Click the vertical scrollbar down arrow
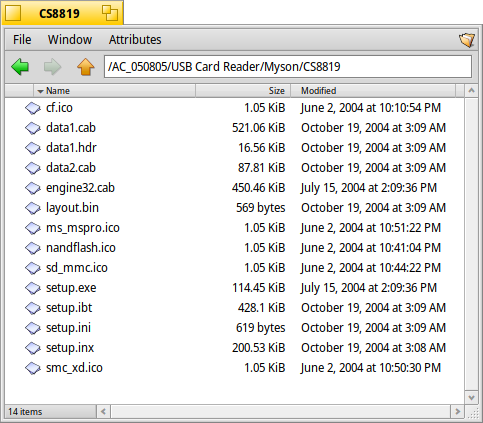The image size is (483, 423). 471,398
